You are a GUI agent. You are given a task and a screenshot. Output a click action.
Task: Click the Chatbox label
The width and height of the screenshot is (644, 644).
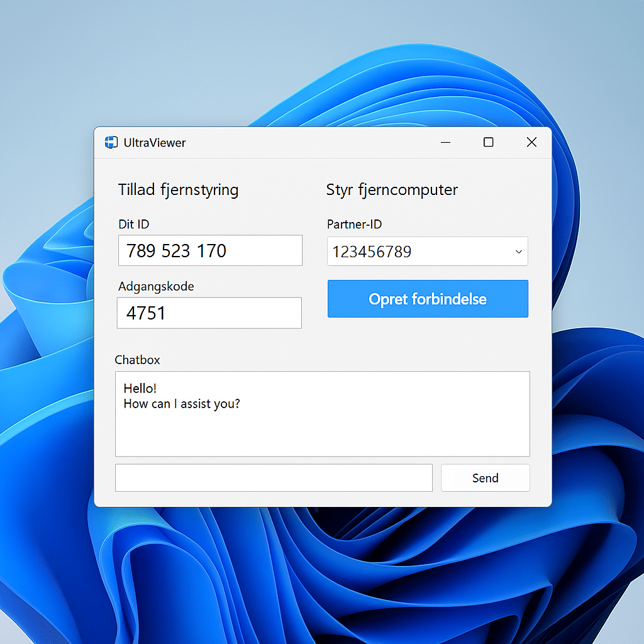(x=137, y=360)
